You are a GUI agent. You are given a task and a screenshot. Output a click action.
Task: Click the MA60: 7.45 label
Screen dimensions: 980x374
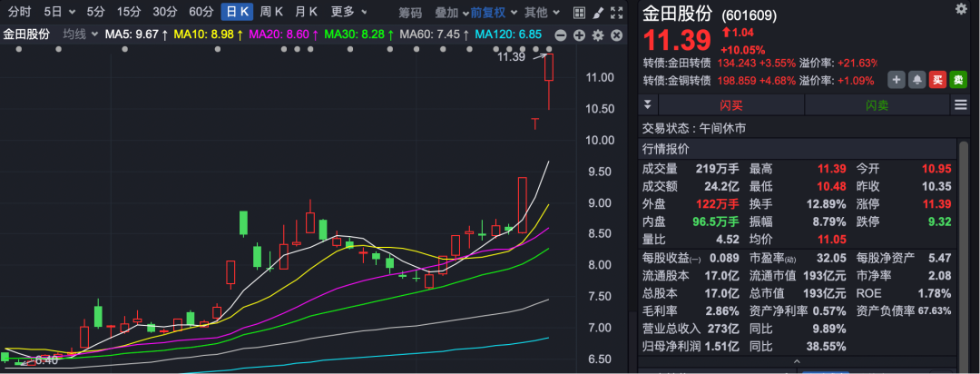(x=434, y=35)
